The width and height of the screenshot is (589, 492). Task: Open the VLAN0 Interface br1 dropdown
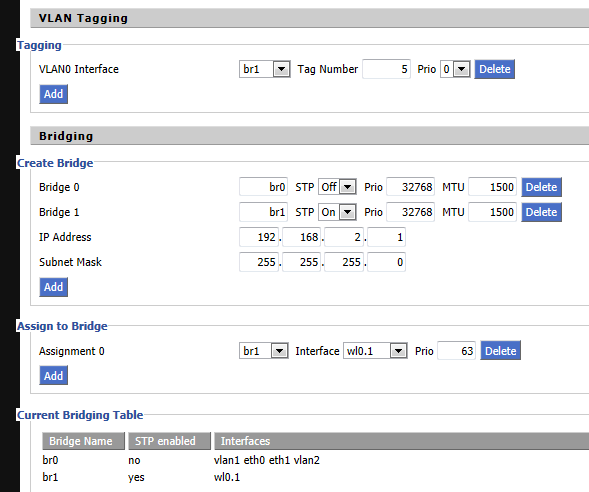[x=264, y=69]
